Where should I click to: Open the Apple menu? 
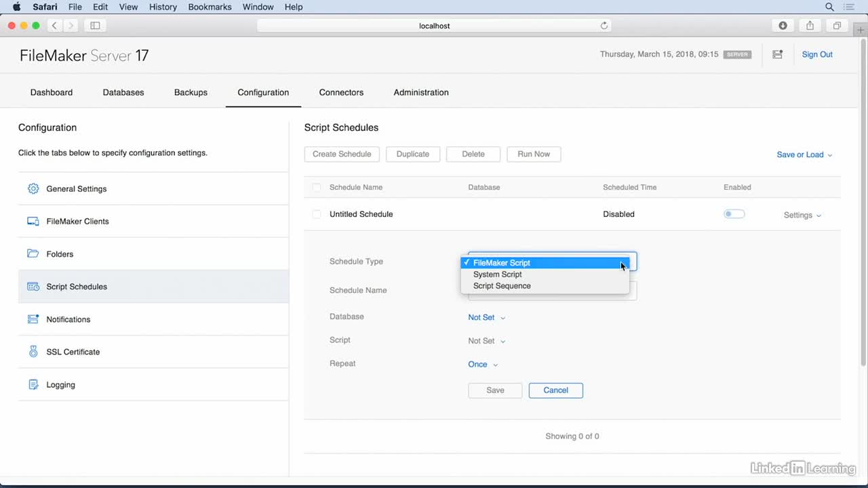coord(17,7)
